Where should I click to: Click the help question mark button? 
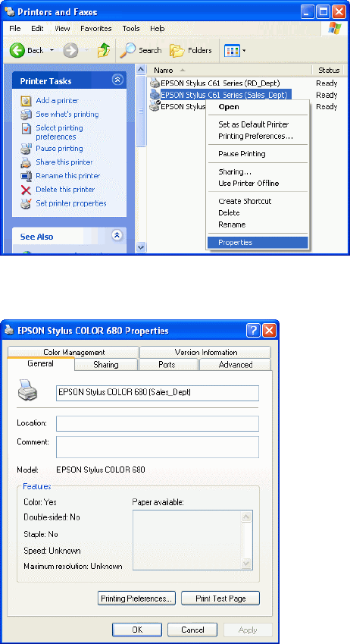pos(253,330)
